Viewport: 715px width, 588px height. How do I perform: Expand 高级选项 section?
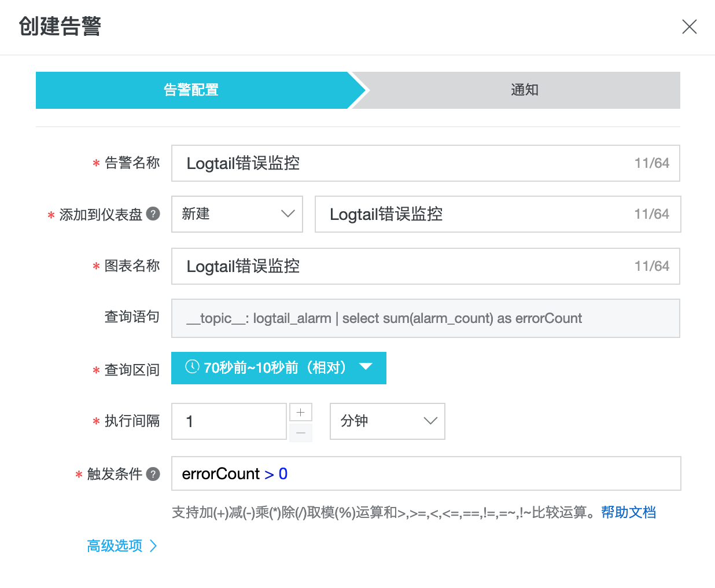122,546
